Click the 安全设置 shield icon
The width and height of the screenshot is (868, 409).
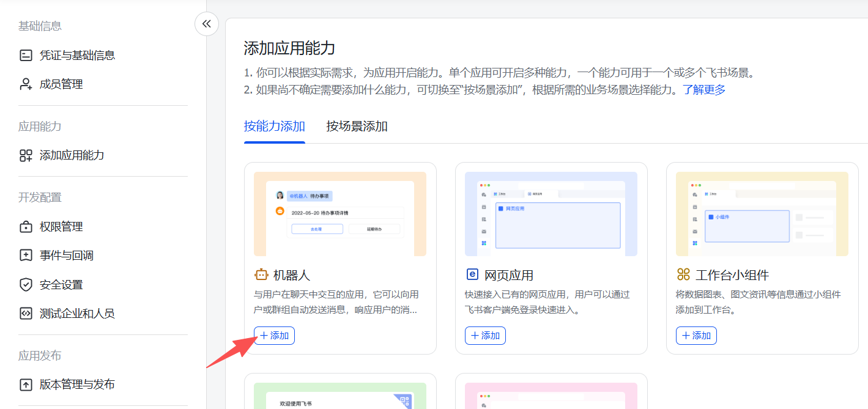(26, 284)
